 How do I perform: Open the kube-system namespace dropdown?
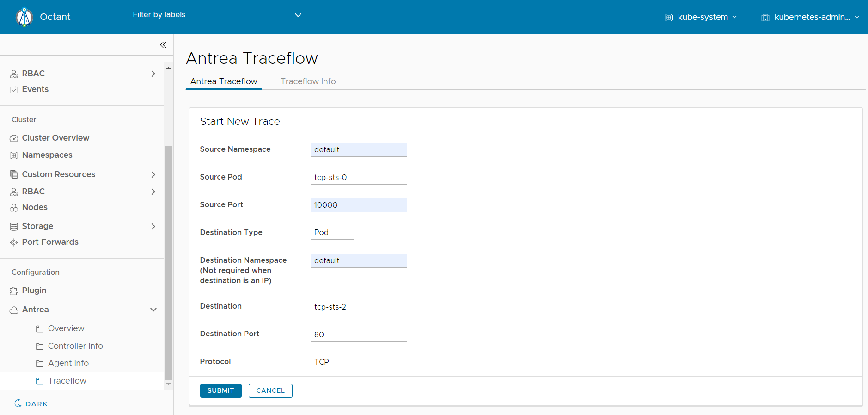(x=701, y=17)
